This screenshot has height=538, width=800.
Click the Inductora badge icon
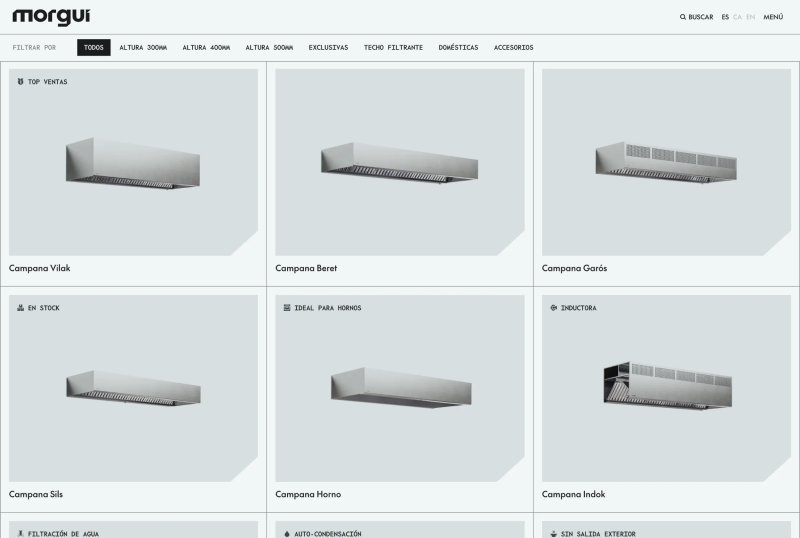554,308
